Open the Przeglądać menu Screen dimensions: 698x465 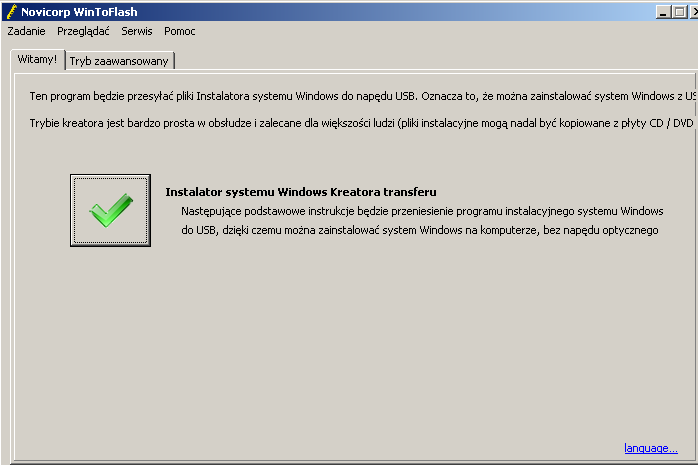pos(83,31)
